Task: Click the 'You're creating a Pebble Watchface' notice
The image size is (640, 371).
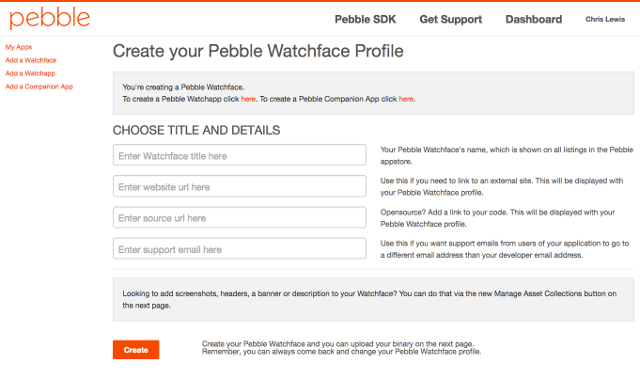Action: (x=373, y=93)
